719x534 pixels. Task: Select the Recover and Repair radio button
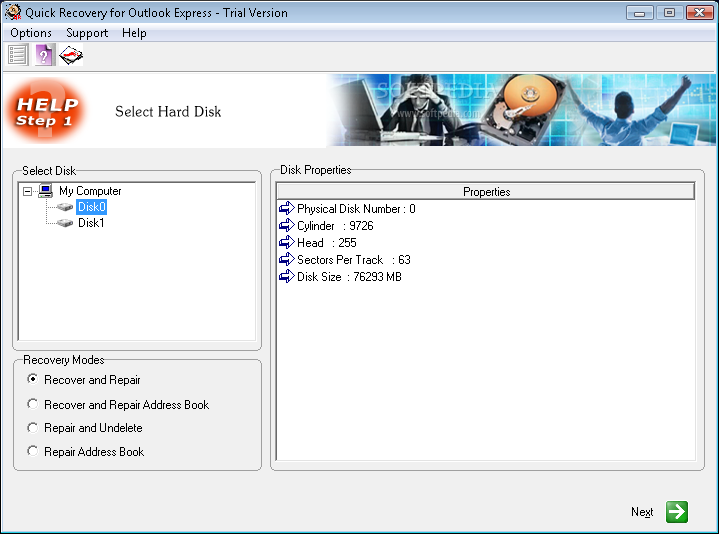click(x=32, y=379)
